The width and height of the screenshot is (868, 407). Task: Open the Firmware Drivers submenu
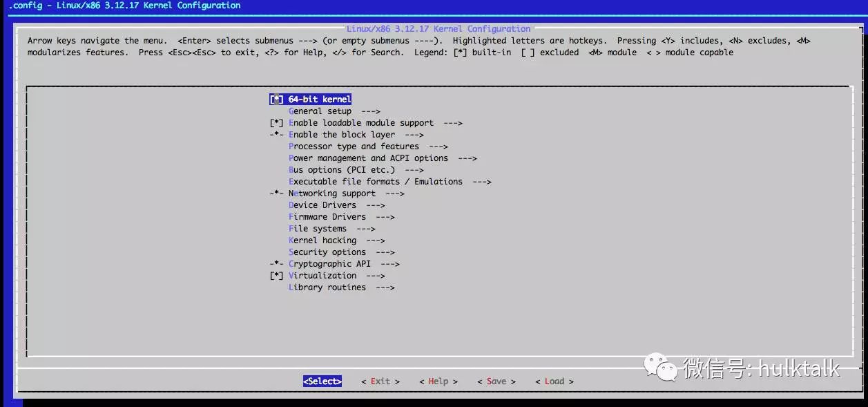click(x=342, y=217)
